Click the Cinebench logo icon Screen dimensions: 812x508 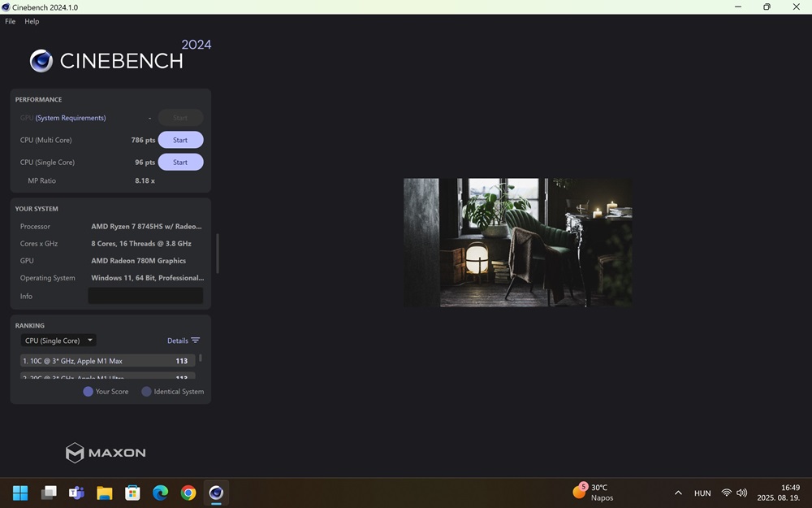point(41,61)
